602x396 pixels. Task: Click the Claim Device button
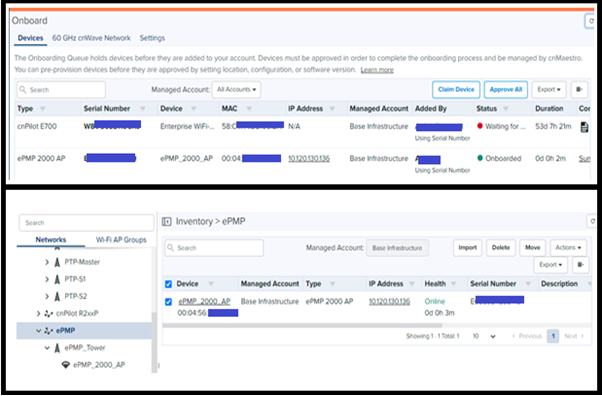click(456, 89)
